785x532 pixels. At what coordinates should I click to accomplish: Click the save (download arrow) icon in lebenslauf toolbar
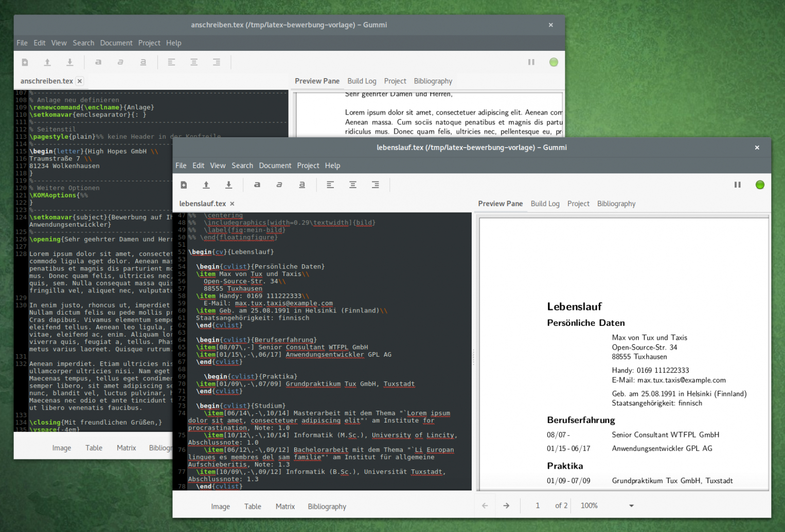click(229, 185)
